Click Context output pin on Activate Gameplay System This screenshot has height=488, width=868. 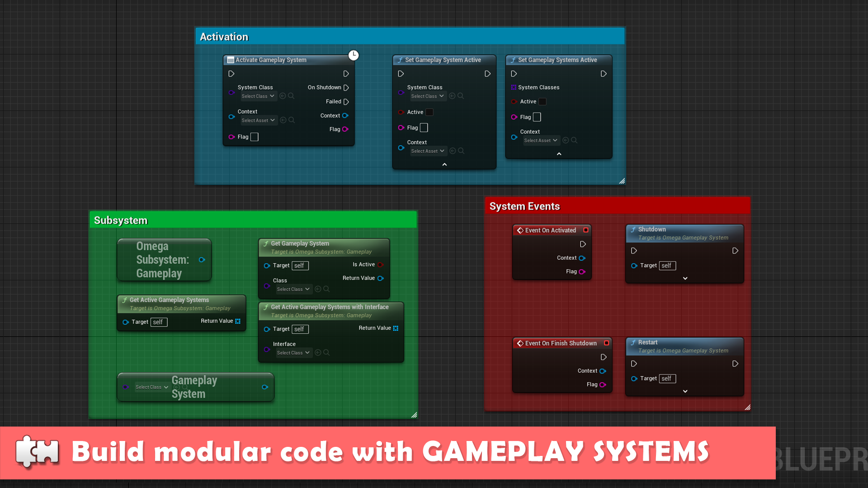345,116
